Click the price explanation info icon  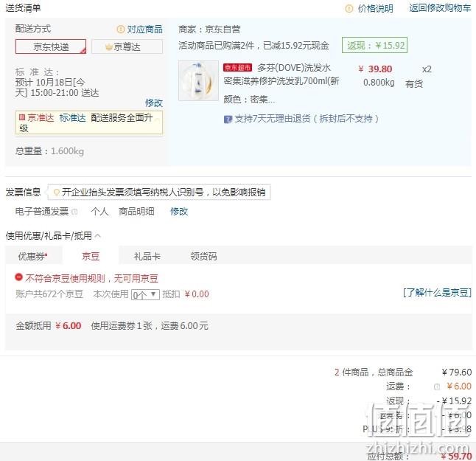point(349,9)
